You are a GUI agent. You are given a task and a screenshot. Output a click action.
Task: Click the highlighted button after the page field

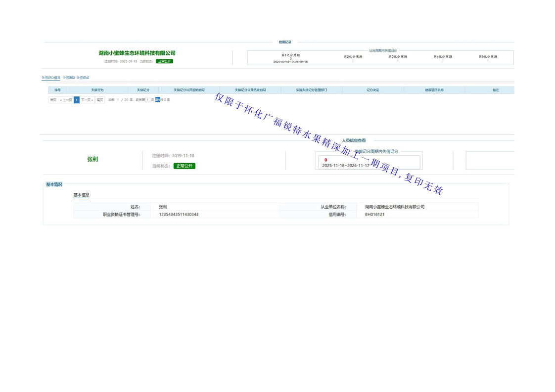157,100
